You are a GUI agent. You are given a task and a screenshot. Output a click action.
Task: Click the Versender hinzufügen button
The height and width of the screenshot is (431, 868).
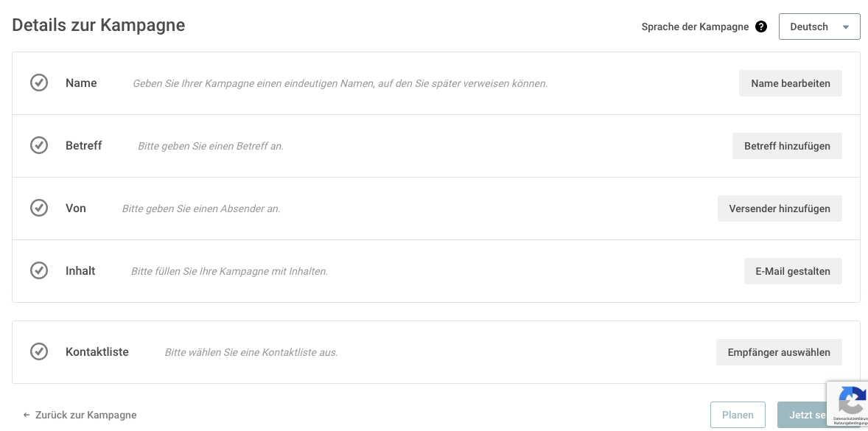(x=780, y=209)
